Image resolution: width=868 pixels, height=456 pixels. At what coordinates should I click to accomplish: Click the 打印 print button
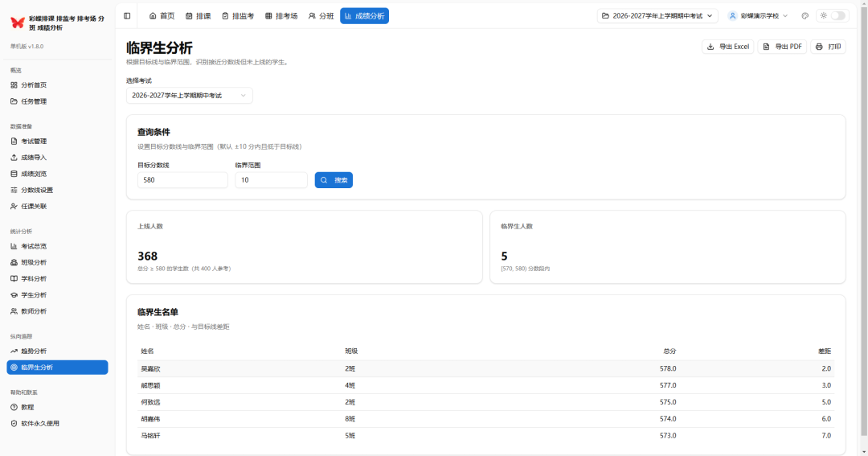[828, 47]
